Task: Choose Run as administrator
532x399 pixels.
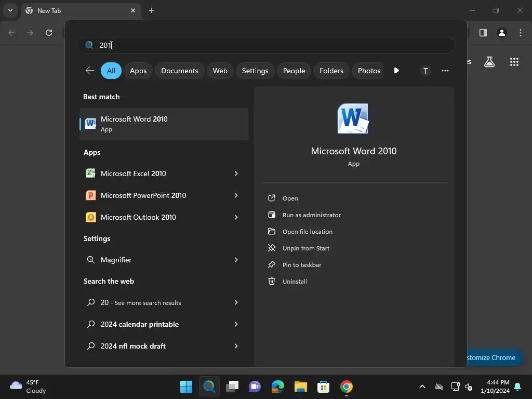Action: tap(312, 215)
